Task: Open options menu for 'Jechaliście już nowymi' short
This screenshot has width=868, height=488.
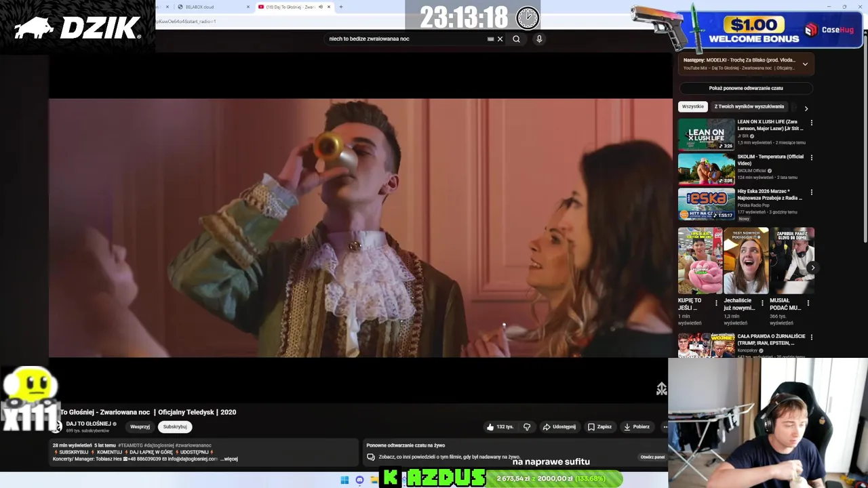Action: click(x=762, y=303)
